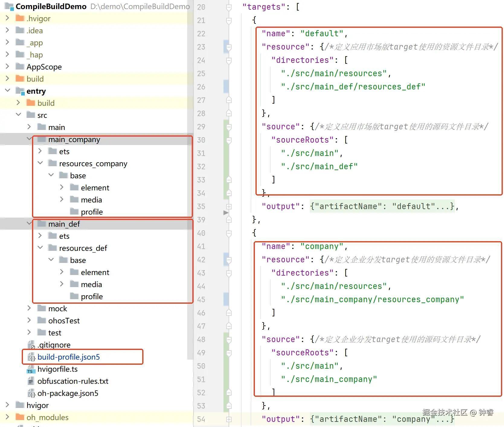This screenshot has height=427, width=504.
Task: Select the hvigorfile.ts TypeScript file icon
Action: pos(31,369)
